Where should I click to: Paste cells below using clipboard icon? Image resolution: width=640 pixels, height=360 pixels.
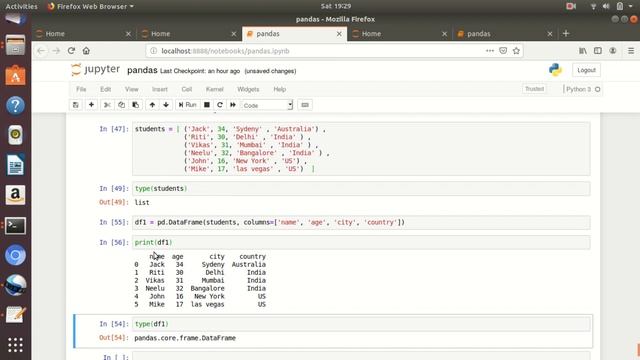point(135,105)
